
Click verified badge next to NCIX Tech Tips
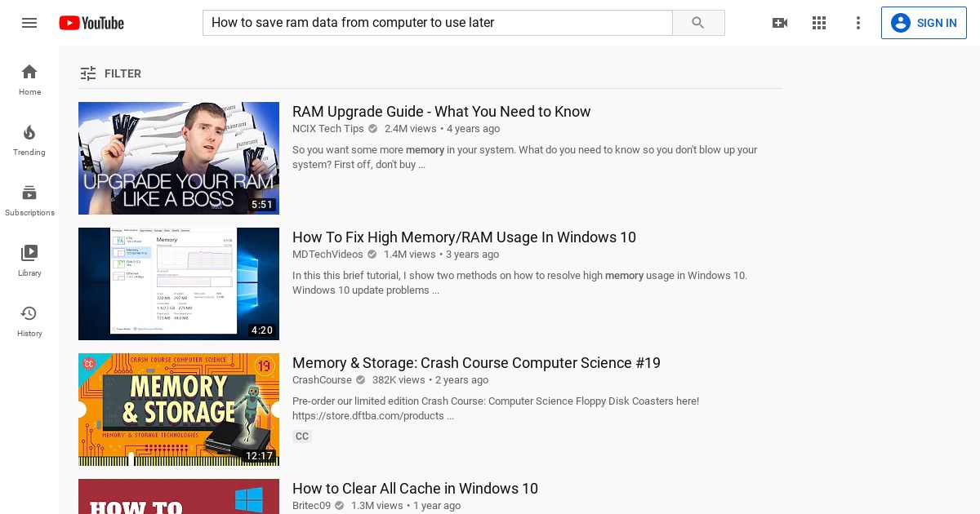click(x=372, y=129)
